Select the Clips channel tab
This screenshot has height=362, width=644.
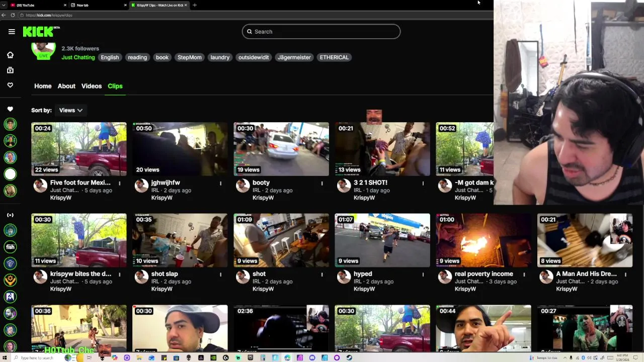pos(115,86)
